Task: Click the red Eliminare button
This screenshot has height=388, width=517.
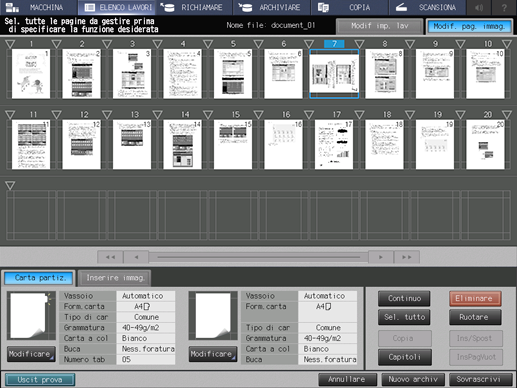Action: point(475,298)
